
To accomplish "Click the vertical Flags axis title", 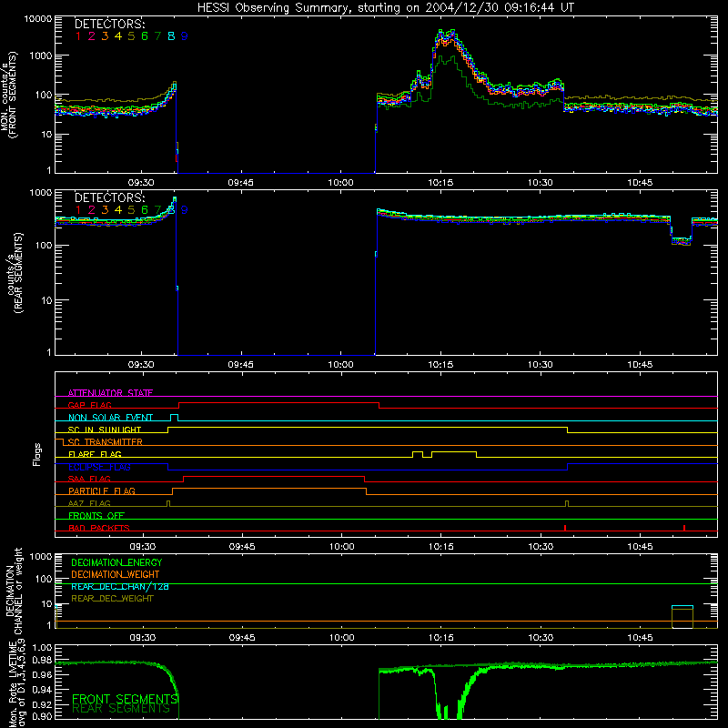I will [x=37, y=454].
